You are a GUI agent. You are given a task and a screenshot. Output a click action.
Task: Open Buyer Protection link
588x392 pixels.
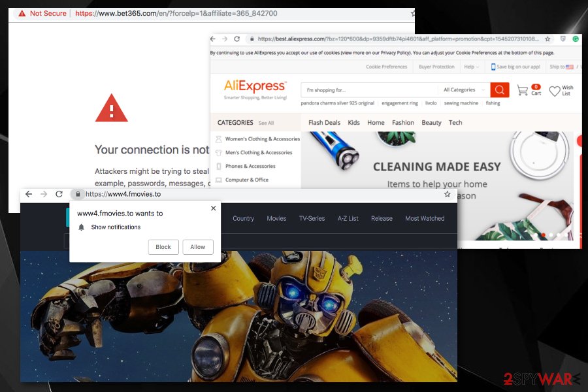(x=436, y=67)
